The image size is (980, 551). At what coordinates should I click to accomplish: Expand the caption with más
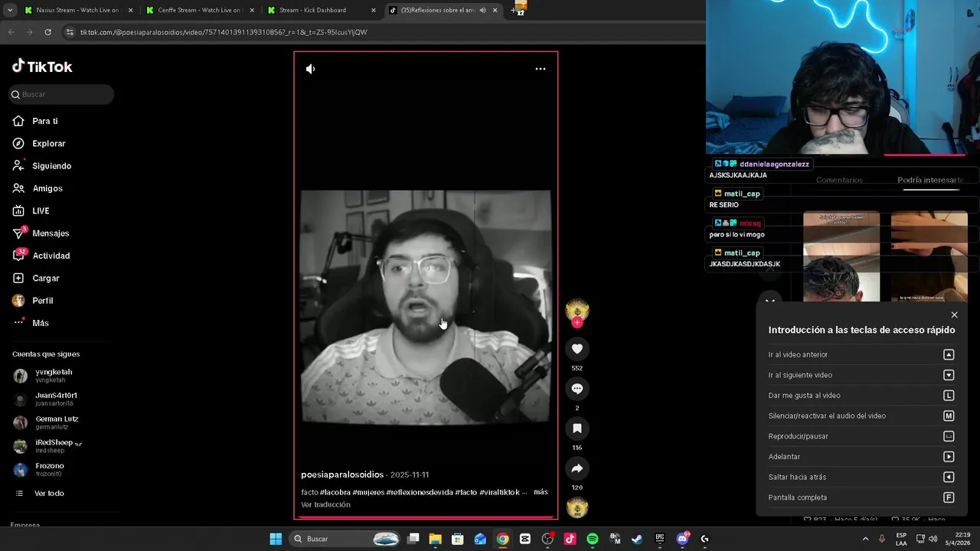[541, 492]
